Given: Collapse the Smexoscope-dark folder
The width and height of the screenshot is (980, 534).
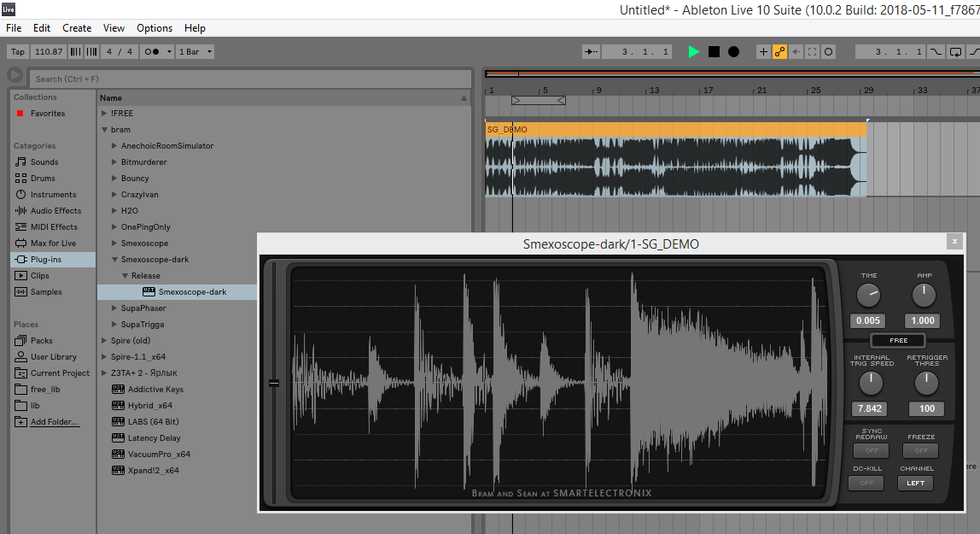Looking at the screenshot, I should 114,260.
